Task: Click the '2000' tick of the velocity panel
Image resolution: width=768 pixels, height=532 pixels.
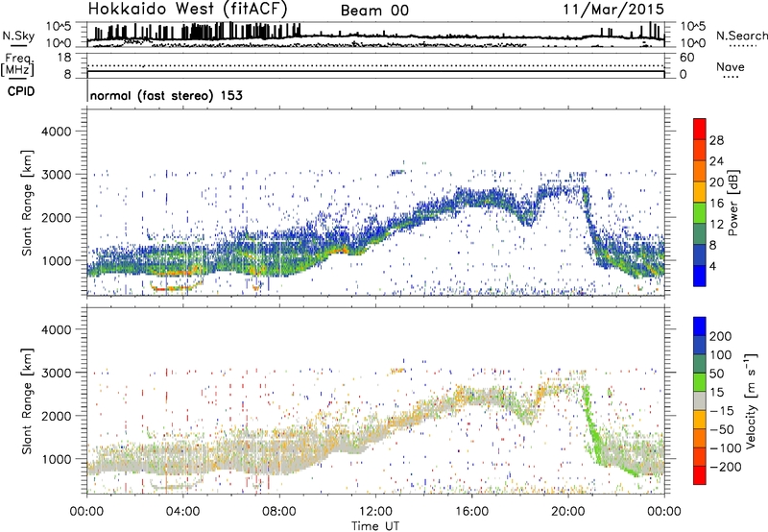Action: [x=57, y=417]
